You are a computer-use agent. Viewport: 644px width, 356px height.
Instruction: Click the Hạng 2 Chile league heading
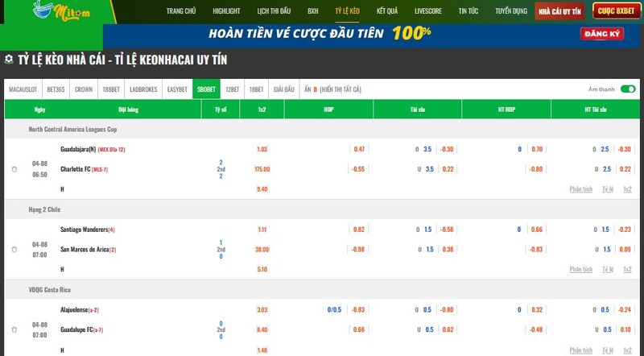click(x=44, y=209)
